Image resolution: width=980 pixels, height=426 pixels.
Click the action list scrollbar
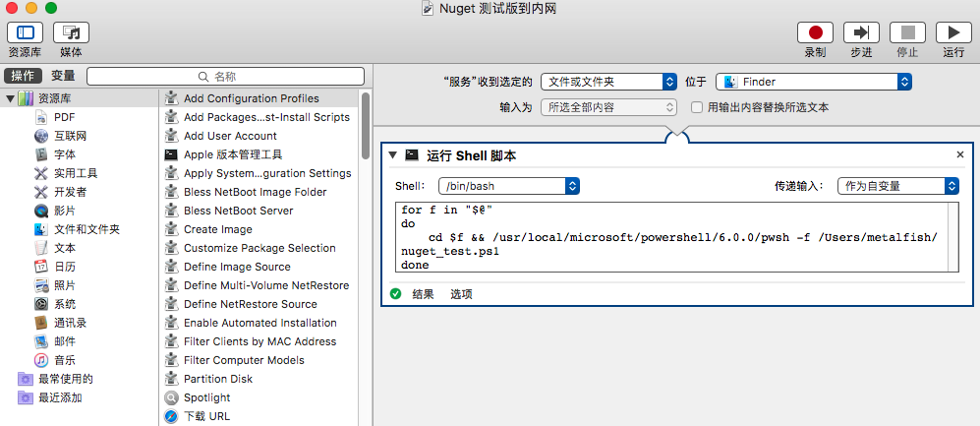[366, 125]
